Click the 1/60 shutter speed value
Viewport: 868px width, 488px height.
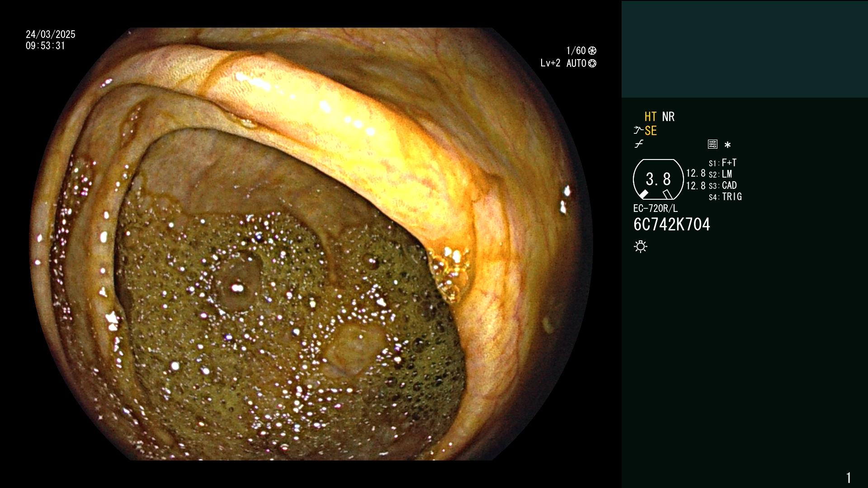[x=576, y=51]
